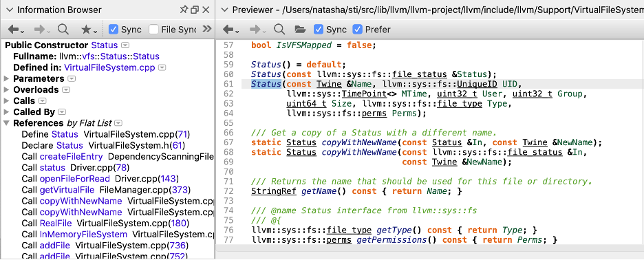Select Call RealFile VirtualFileSystem.cpp(180) reference

click(105, 223)
